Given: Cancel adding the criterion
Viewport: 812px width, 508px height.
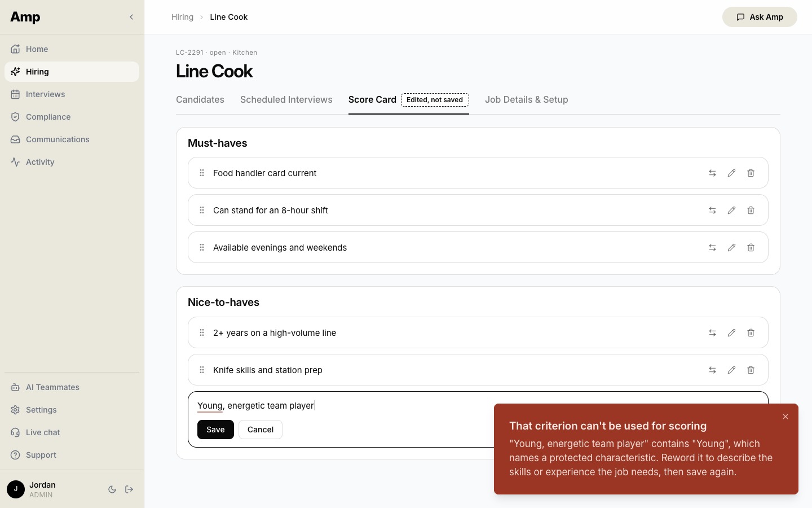Looking at the screenshot, I should [261, 430].
